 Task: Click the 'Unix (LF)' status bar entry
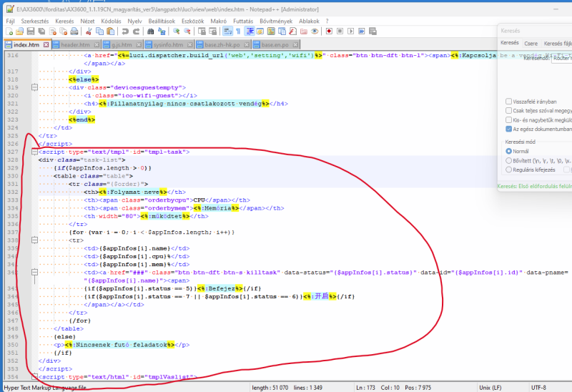(x=490, y=388)
